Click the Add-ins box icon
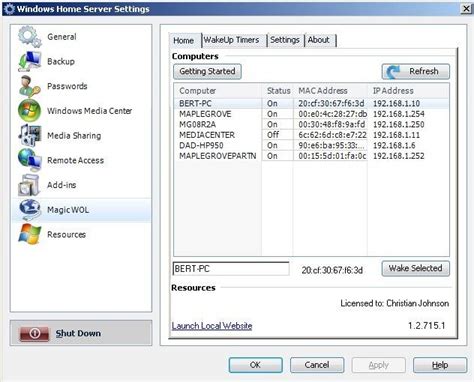 [x=30, y=185]
